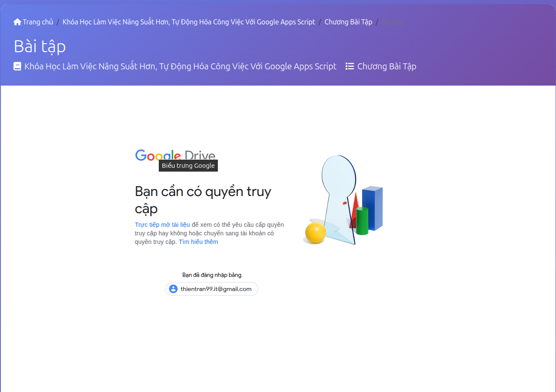This screenshot has width=556, height=392.
Task: Select the thientran99.it@gmail.com account chip
Action: (x=216, y=289)
